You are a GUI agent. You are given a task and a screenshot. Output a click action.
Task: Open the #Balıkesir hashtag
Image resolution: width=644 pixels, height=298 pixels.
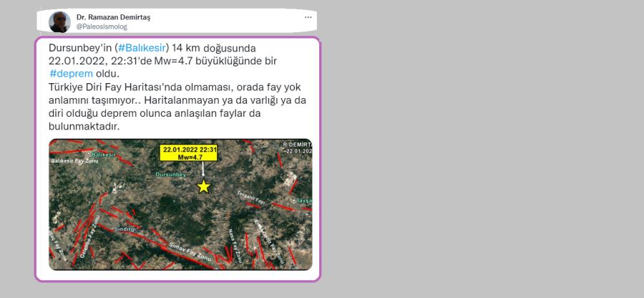[141, 48]
